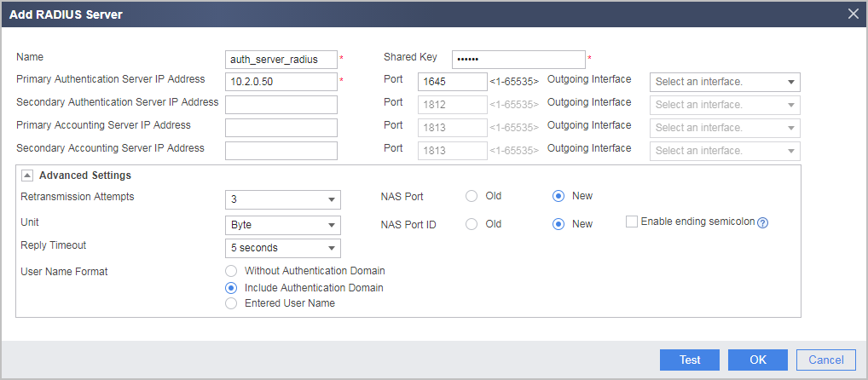
Task: Focus the Name input field
Action: tap(281, 59)
